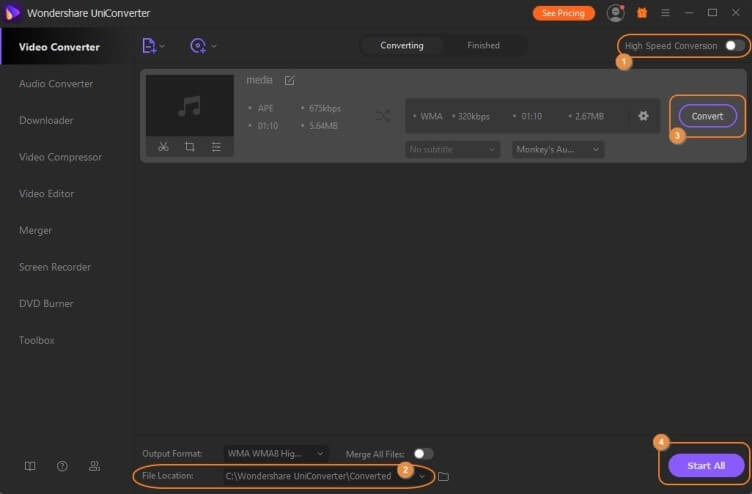Click the File Location path field
752x494 pixels.
point(308,476)
